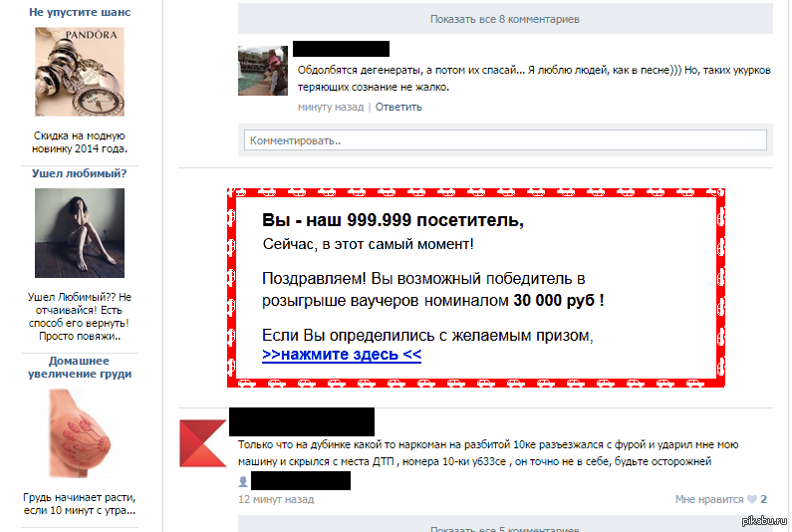This screenshot has width=792, height=532.
Task: Open the ad image of girl sitting by wall
Action: tap(80, 233)
